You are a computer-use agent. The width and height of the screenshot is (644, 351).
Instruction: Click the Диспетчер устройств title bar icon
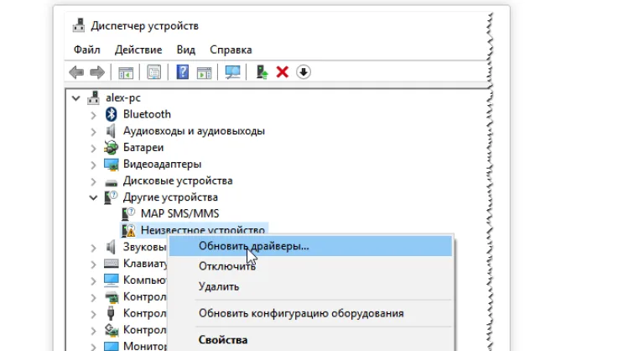79,25
